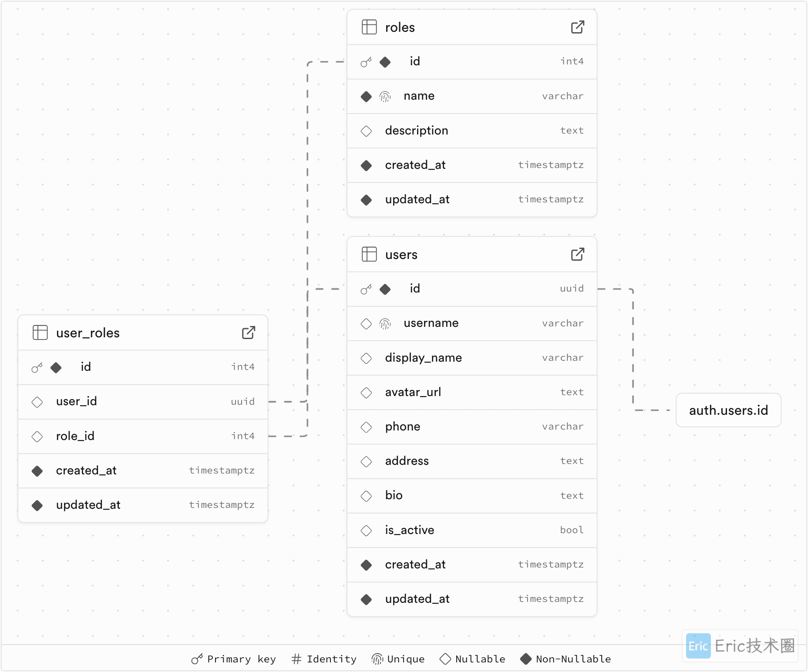This screenshot has width=808, height=672.
Task: Click the user_roles table grid icon
Action: coord(40,333)
